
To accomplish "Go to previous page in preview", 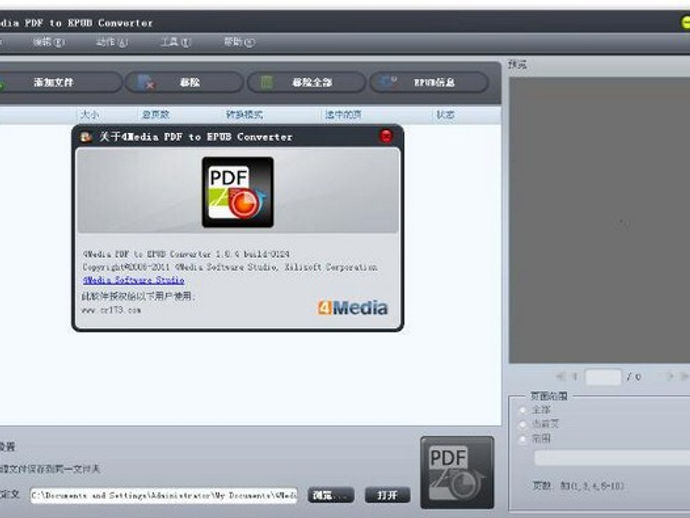I will tap(574, 376).
